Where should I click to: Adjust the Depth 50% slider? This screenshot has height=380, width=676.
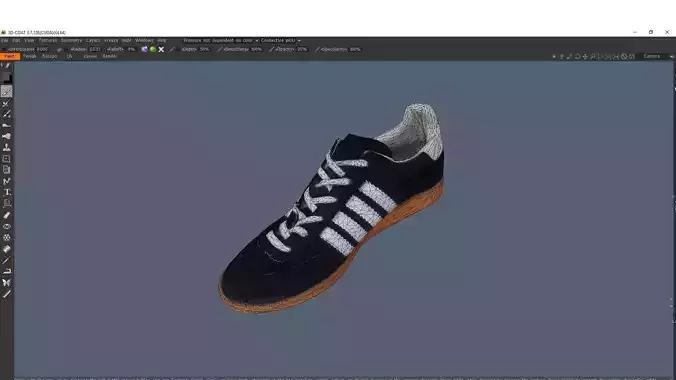195,49
